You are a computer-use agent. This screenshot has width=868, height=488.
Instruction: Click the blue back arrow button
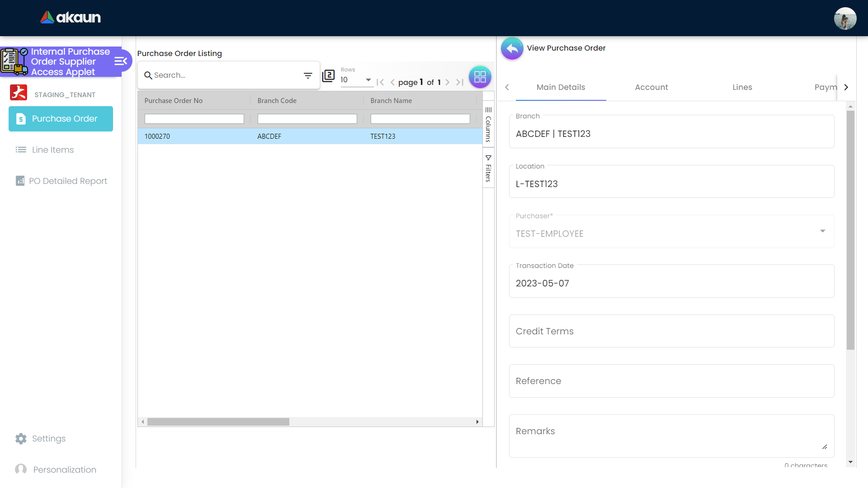pos(512,48)
